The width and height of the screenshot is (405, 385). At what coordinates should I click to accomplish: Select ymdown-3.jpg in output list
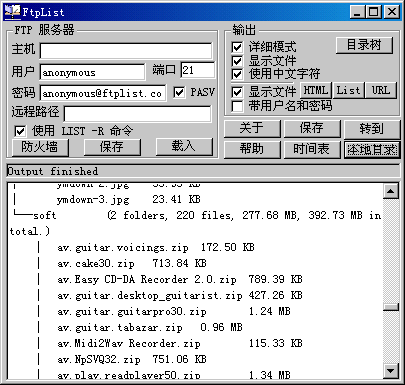click(x=93, y=199)
